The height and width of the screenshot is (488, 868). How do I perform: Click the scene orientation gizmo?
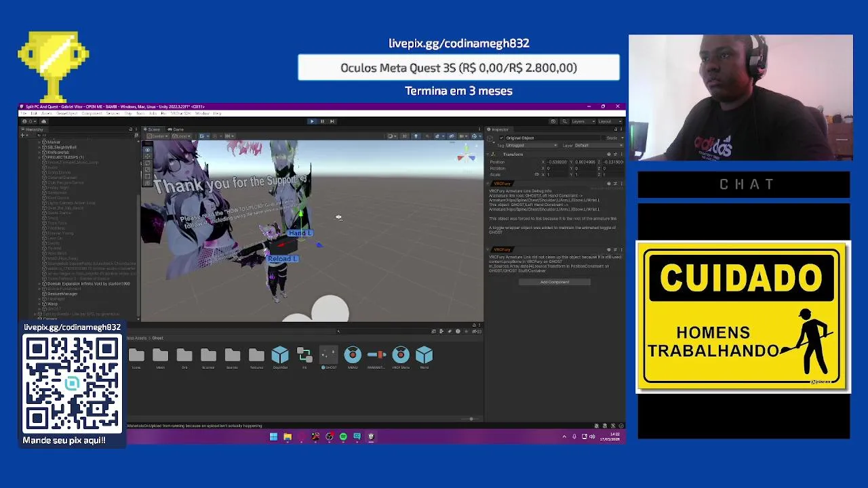click(x=466, y=156)
